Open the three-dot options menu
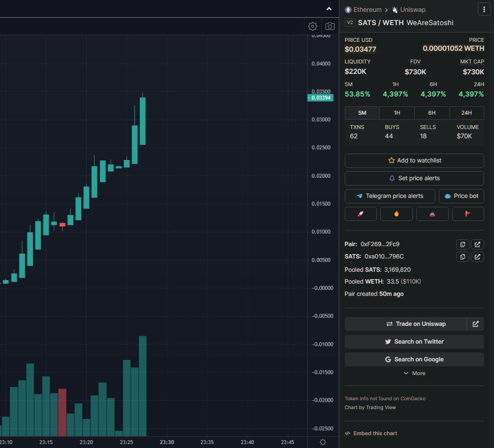The image size is (494, 448). click(x=484, y=9)
